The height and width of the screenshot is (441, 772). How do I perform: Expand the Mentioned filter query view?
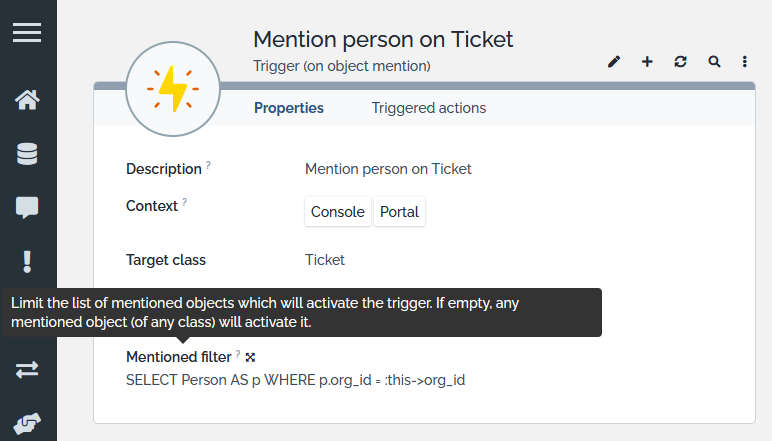click(251, 357)
